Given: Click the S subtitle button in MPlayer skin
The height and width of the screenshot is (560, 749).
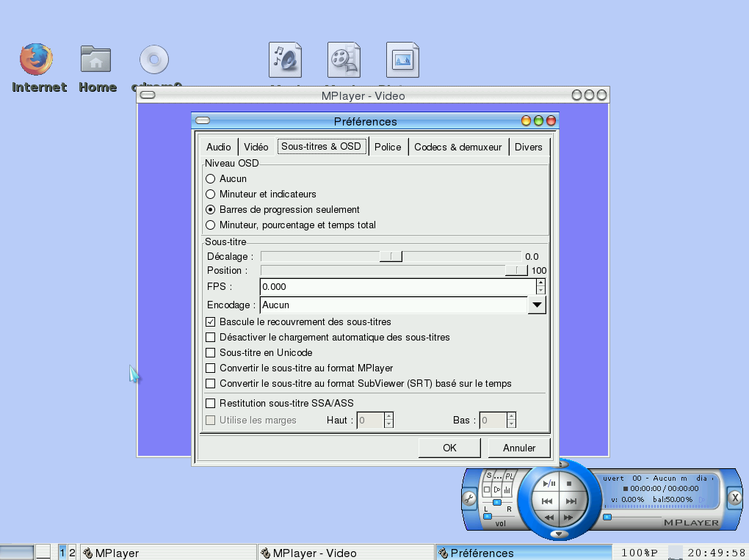Looking at the screenshot, I should pyautogui.click(x=489, y=476).
